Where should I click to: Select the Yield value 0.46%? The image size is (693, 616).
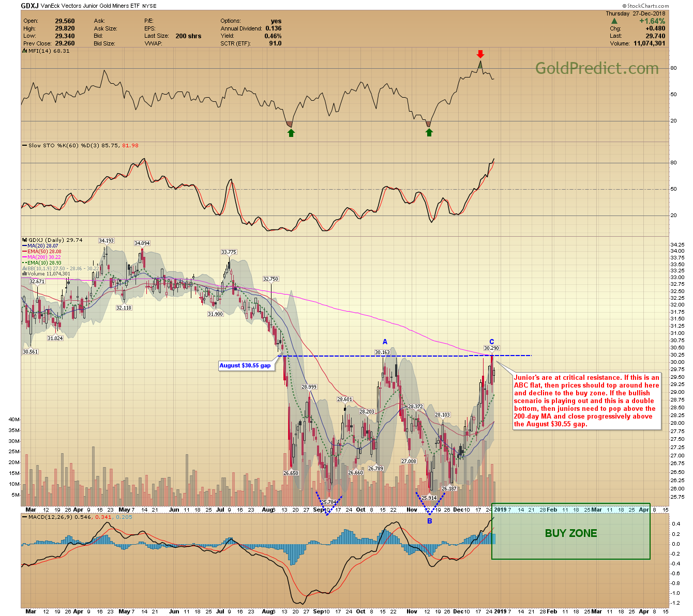point(273,36)
